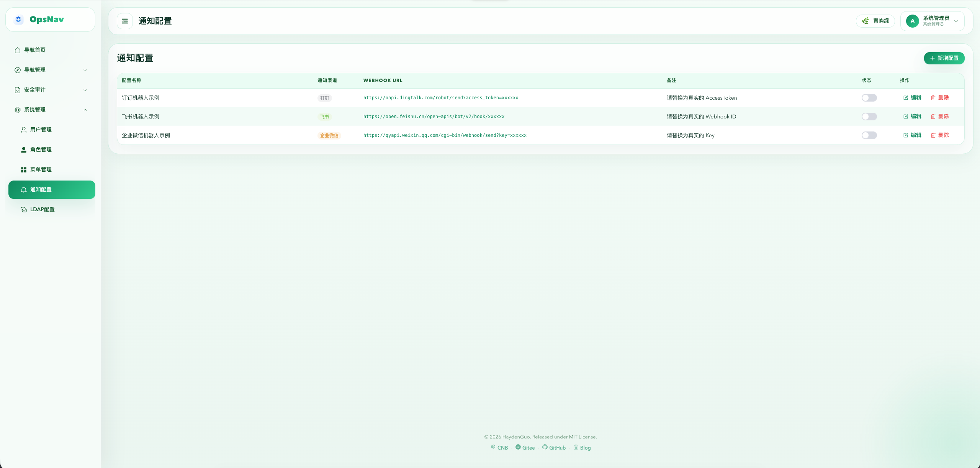980x468 pixels.
Task: Click edit pencil icon for 钉钉机器人示例
Action: tap(905, 98)
